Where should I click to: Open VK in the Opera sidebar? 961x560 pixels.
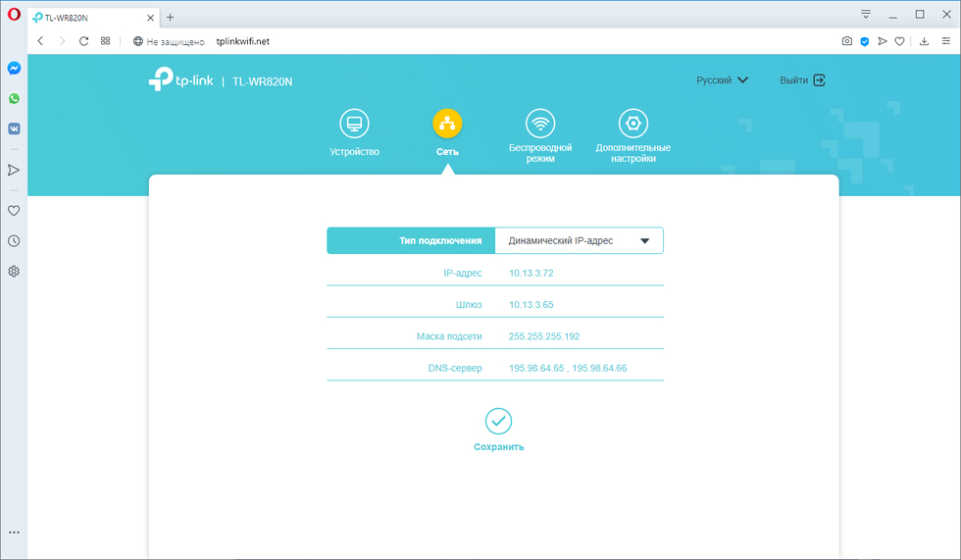[14, 128]
